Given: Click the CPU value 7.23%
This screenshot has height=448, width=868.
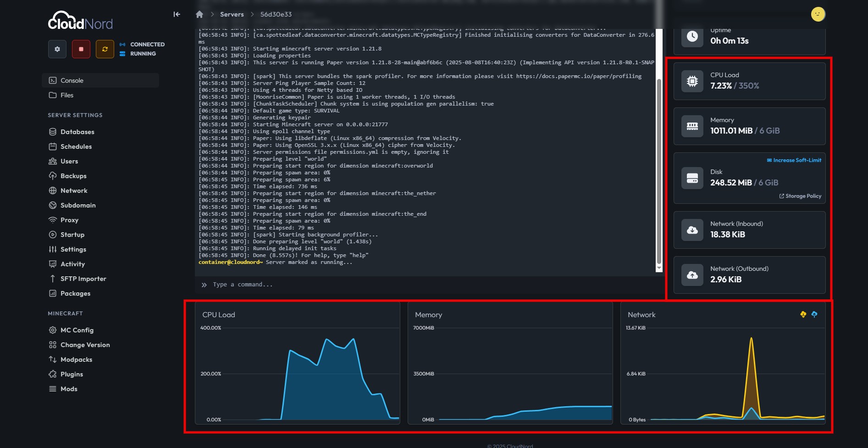Looking at the screenshot, I should point(721,86).
